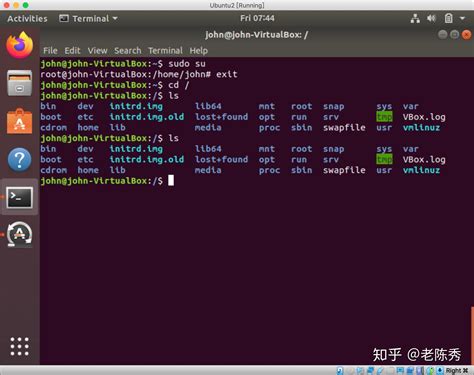
Task: Click 'initrd.img.old' in the first ls output
Action: pyautogui.click(x=147, y=117)
